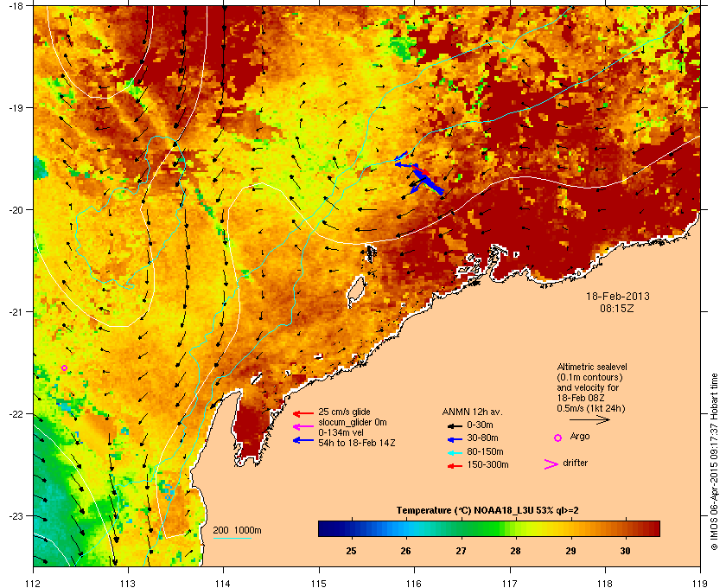Click the Barrow Island outline near 20.7°S
Image resolution: width=726 pixels, height=588 pixels.
tap(356, 291)
